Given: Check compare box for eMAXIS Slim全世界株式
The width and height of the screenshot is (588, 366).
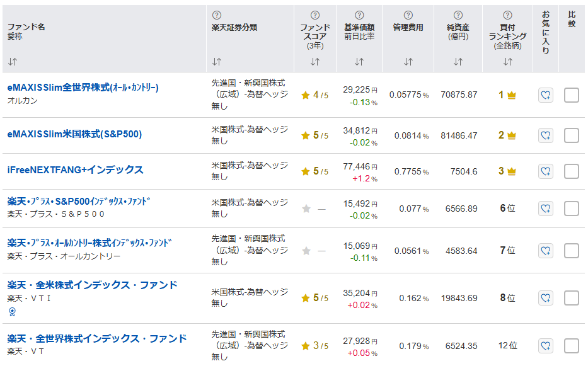Looking at the screenshot, I should point(572,95).
